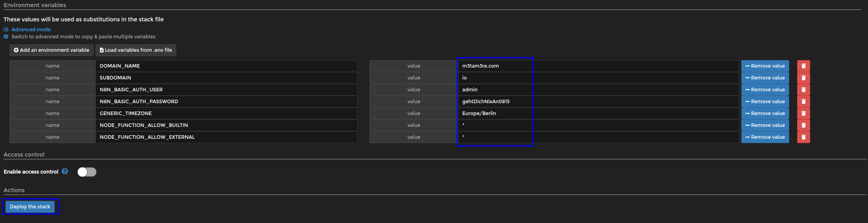The width and height of the screenshot is (868, 223).
Task: Click Remove value for N8N_BASIC_AUTH_USER row
Action: click(x=765, y=90)
